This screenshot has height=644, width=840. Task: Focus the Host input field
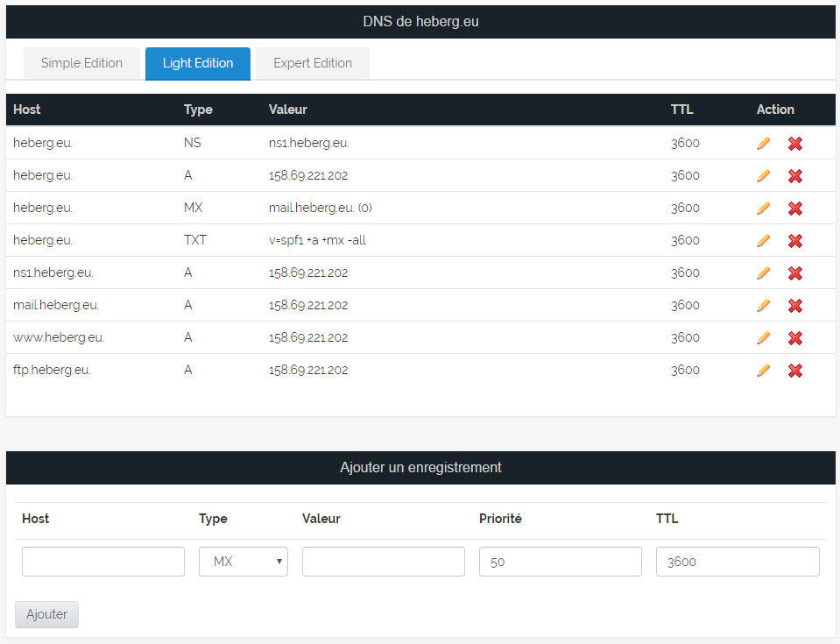103,562
